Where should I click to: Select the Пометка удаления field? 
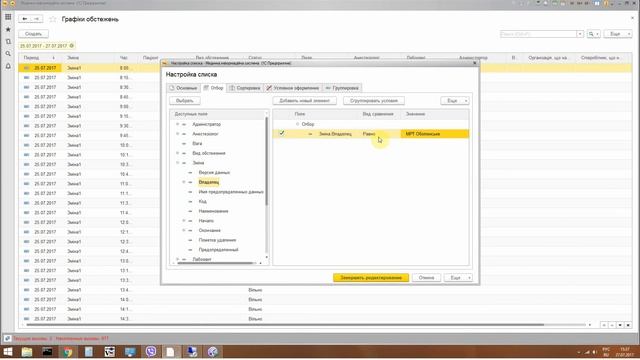point(218,240)
